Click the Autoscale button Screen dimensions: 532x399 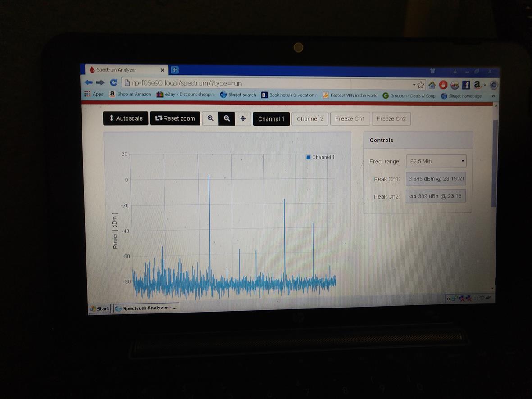pos(126,118)
